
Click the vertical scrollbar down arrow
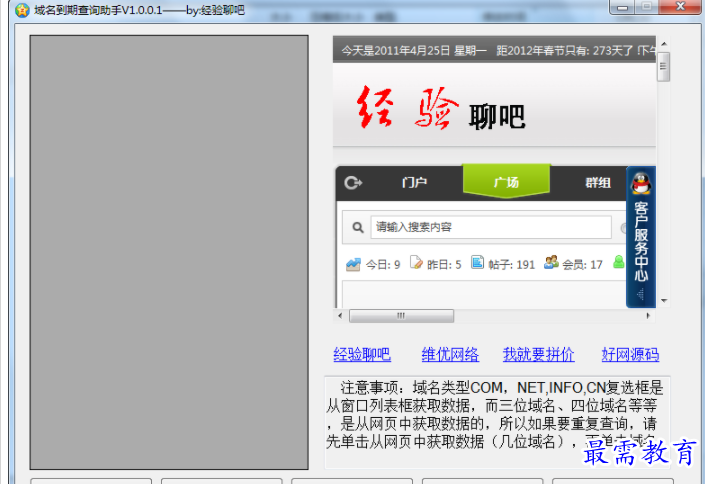pos(664,300)
